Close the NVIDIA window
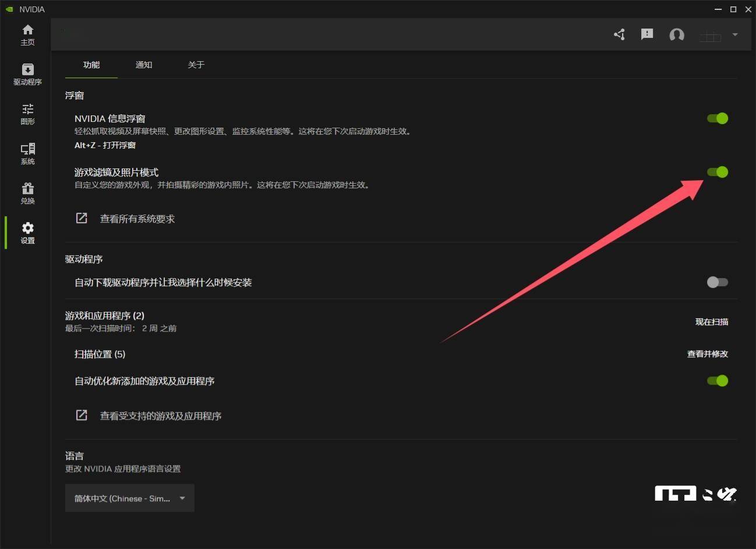The image size is (756, 549). [748, 9]
